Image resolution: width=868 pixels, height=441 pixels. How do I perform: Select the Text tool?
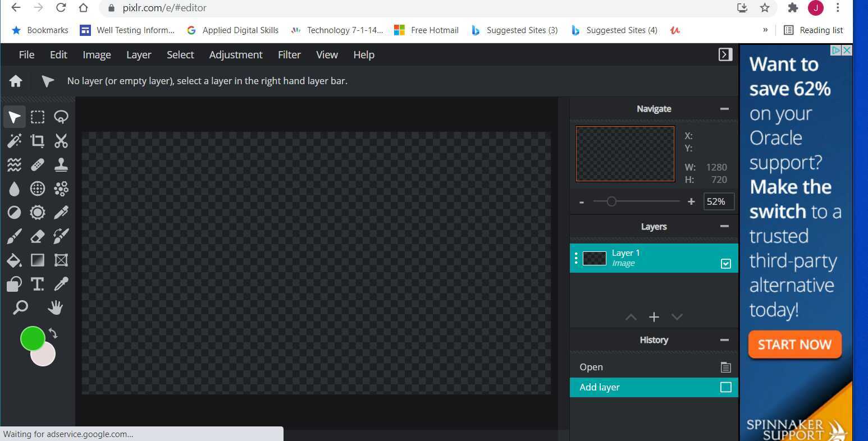(38, 284)
